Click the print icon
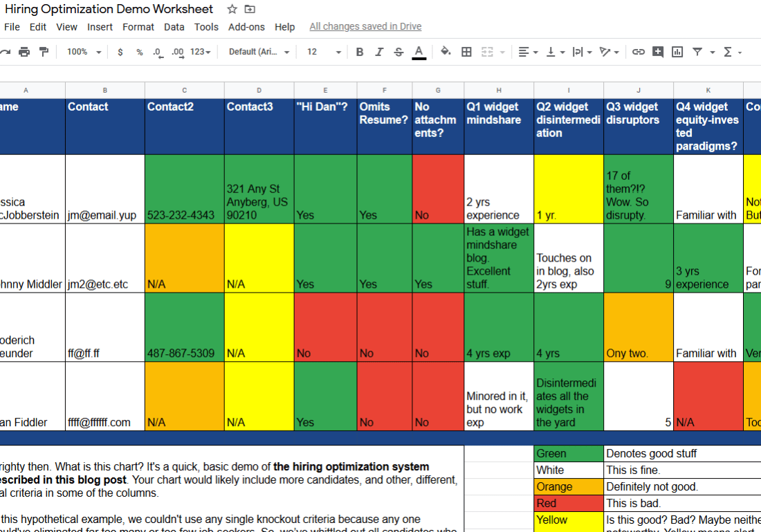Viewport: 761px width, 532px height. (24, 52)
